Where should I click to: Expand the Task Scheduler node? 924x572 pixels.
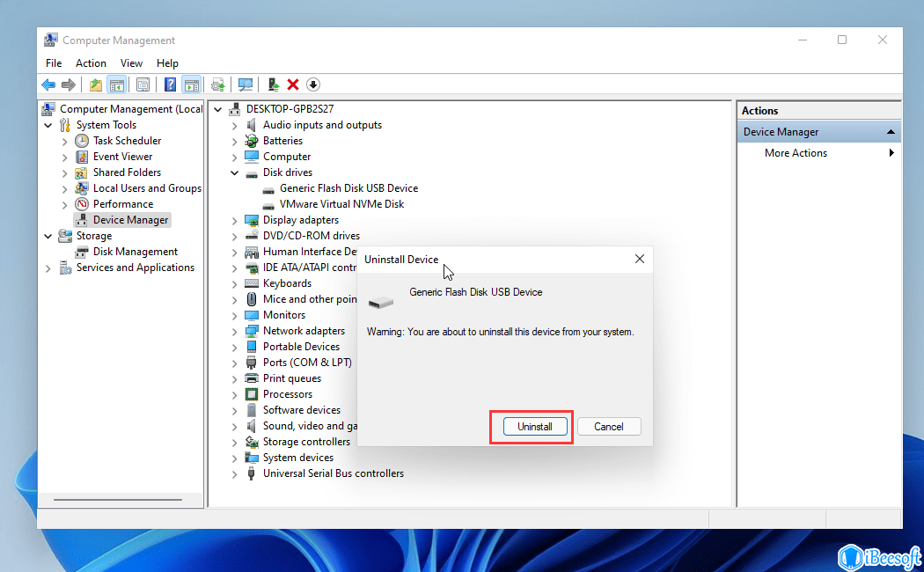(65, 142)
